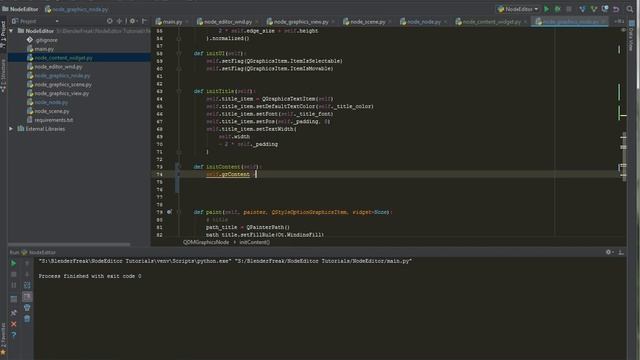Revert changes using the undo arrow icon
This screenshot has width=640, height=360.
pyautogui.click(x=616, y=9)
